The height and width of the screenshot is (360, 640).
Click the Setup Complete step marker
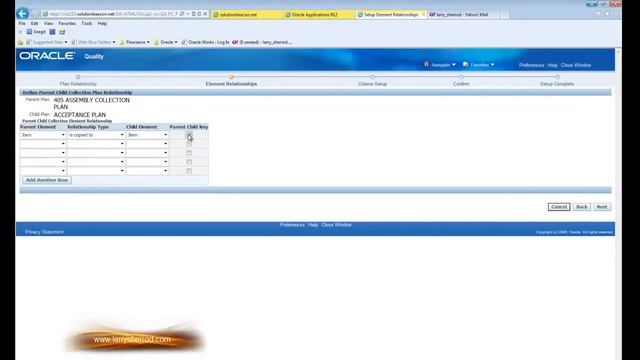point(557,77)
